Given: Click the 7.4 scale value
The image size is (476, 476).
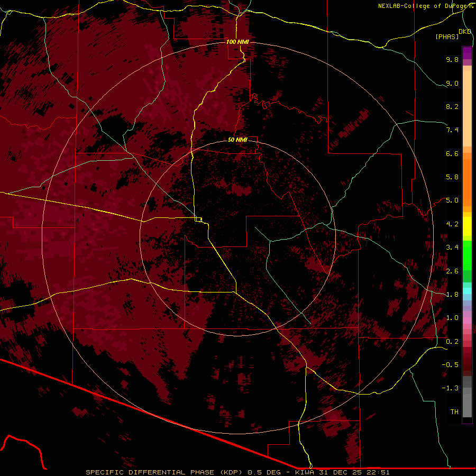Looking at the screenshot, I should [x=452, y=130].
